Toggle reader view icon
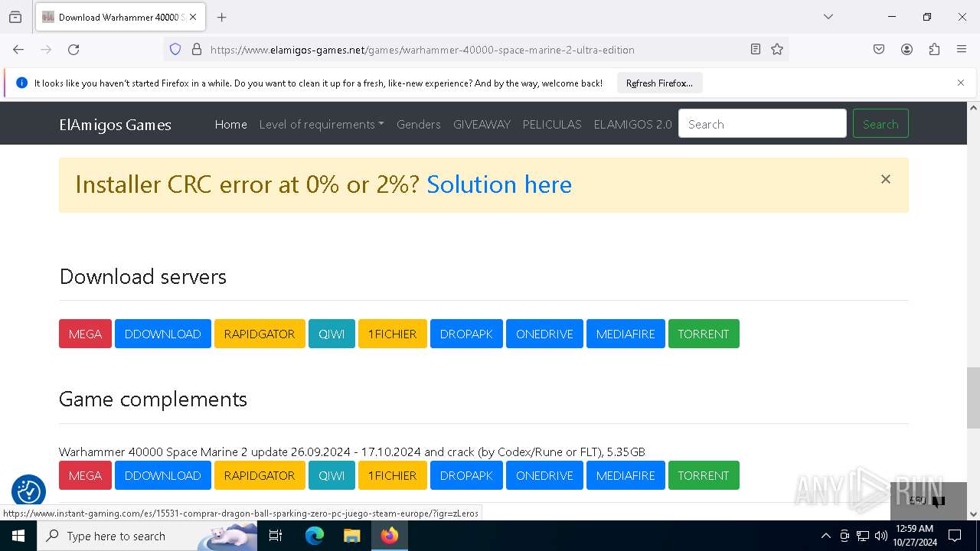980x551 pixels. pos(756,49)
